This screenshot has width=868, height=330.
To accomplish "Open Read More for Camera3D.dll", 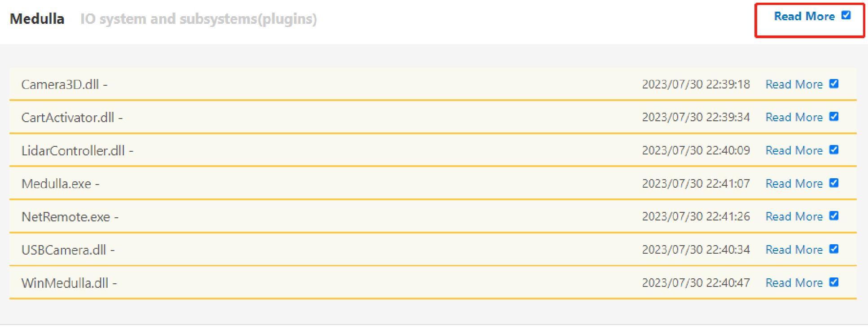I will pos(794,84).
